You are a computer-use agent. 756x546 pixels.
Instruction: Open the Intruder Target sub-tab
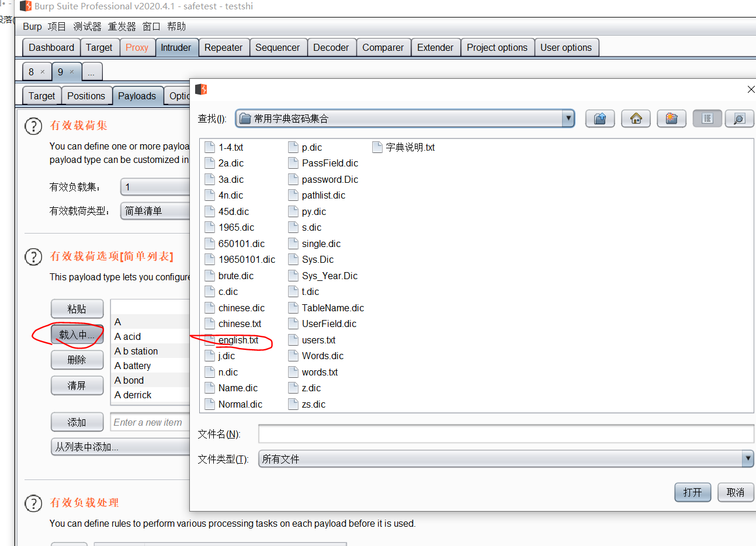click(x=41, y=96)
